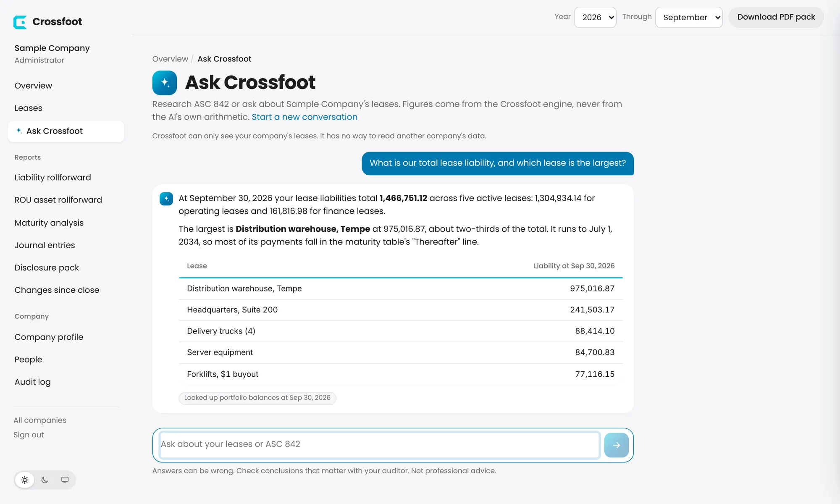Screen dimensions: 840x504
Task: Select Ask Crossfoot sidebar item
Action: (x=66, y=131)
